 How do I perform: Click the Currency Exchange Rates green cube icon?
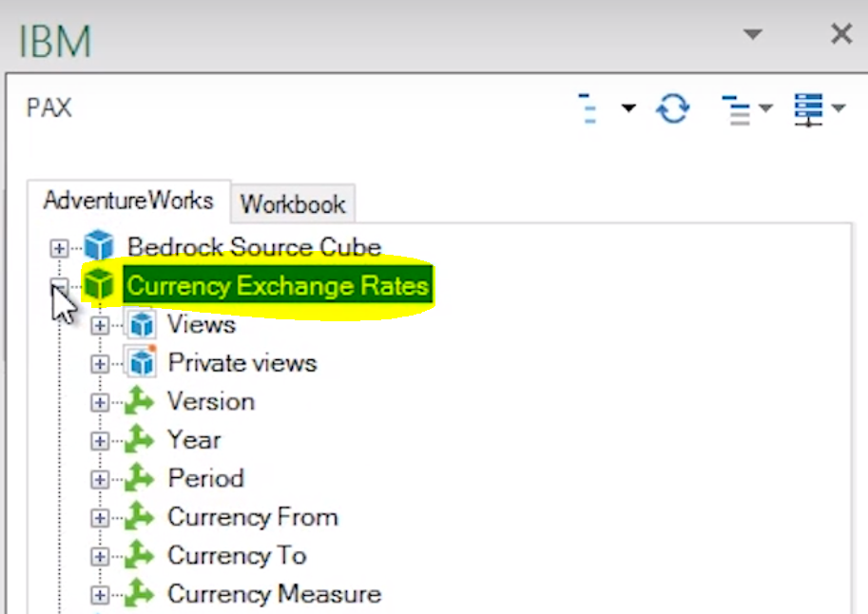point(99,284)
